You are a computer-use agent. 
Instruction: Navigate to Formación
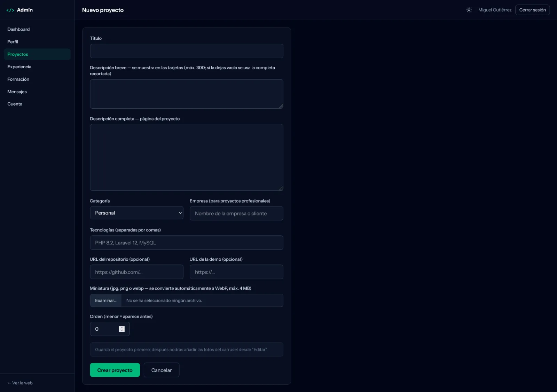(x=37, y=79)
